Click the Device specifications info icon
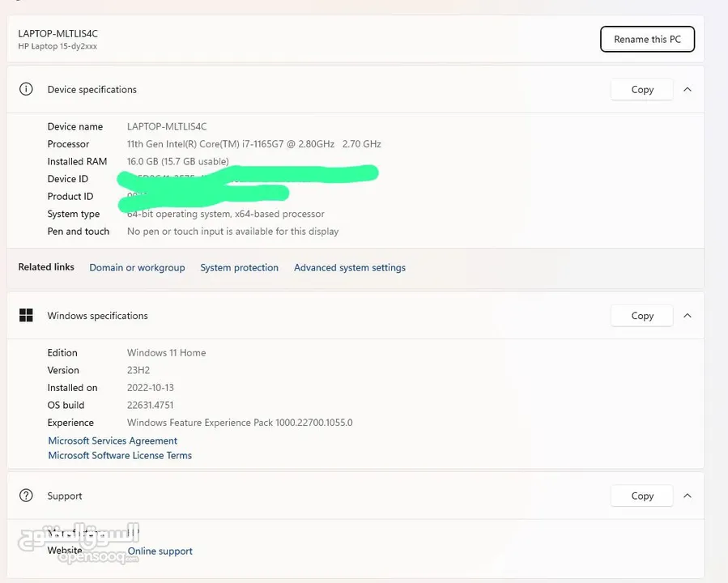The image size is (728, 583). pos(26,89)
